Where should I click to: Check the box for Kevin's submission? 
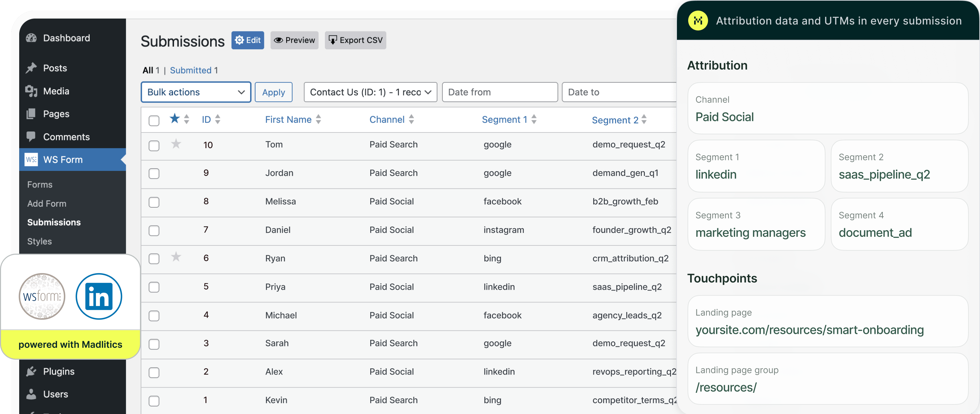(x=154, y=401)
